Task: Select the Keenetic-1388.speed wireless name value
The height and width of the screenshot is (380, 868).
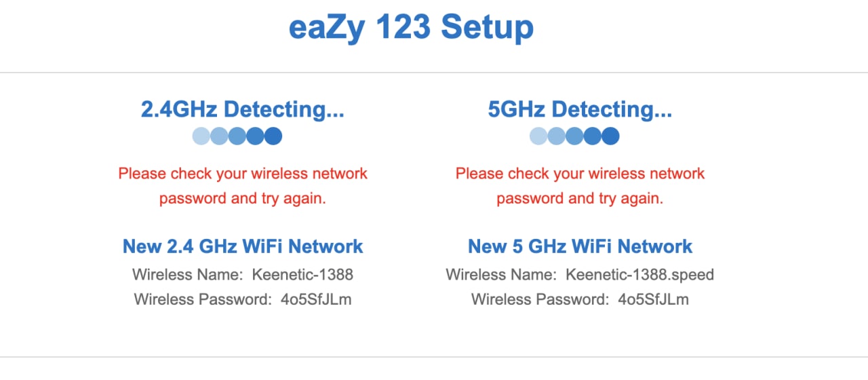Action: [639, 275]
